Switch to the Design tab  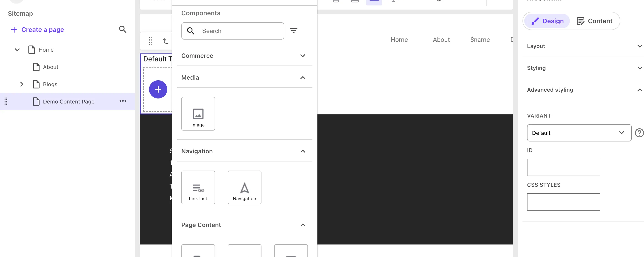pos(547,21)
